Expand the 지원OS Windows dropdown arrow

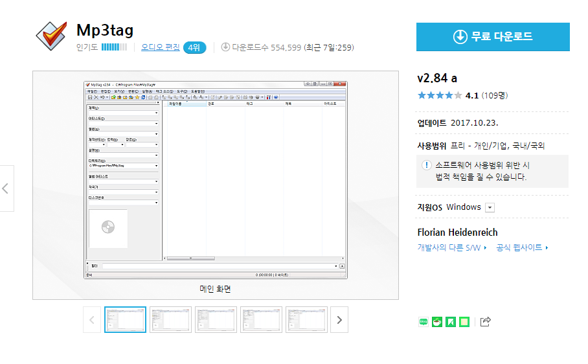click(490, 207)
